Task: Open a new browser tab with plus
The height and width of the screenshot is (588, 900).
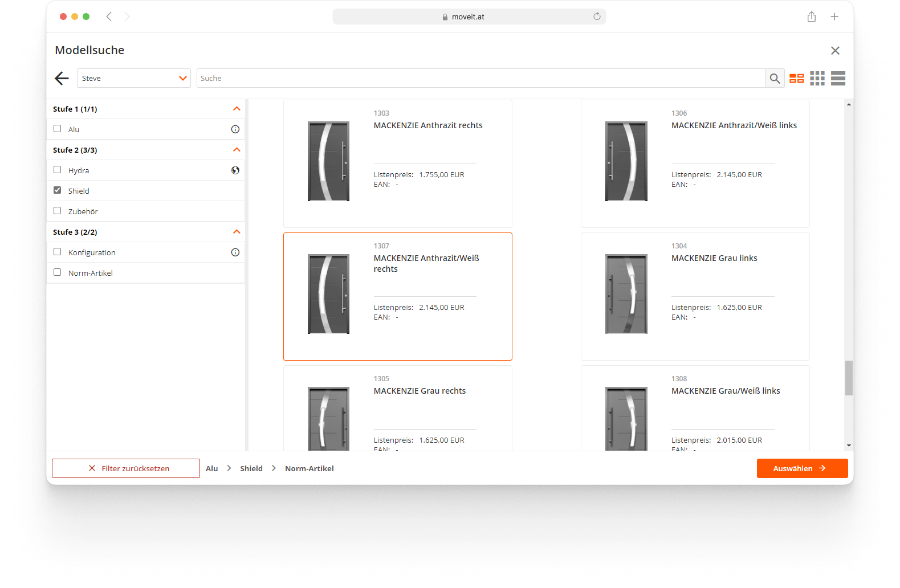Action: (x=834, y=17)
